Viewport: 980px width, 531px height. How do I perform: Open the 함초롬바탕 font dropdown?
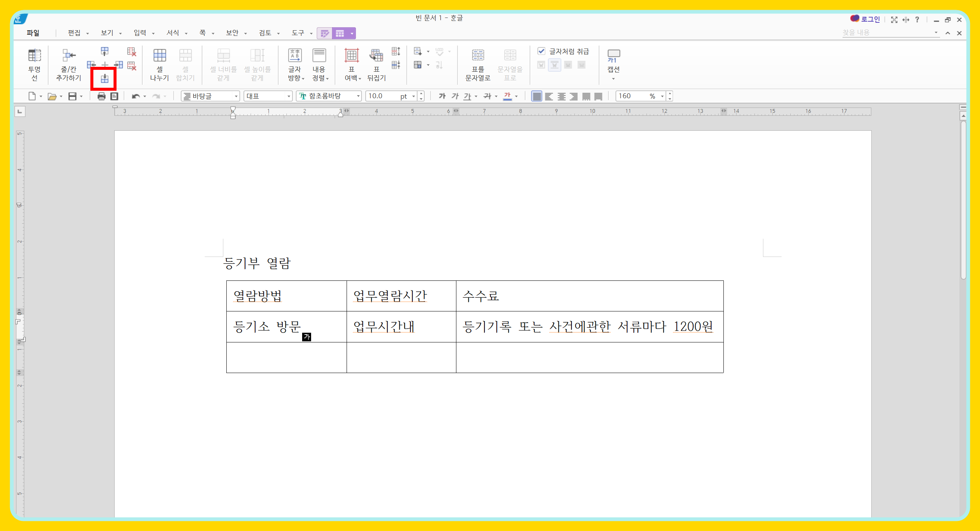pos(358,96)
